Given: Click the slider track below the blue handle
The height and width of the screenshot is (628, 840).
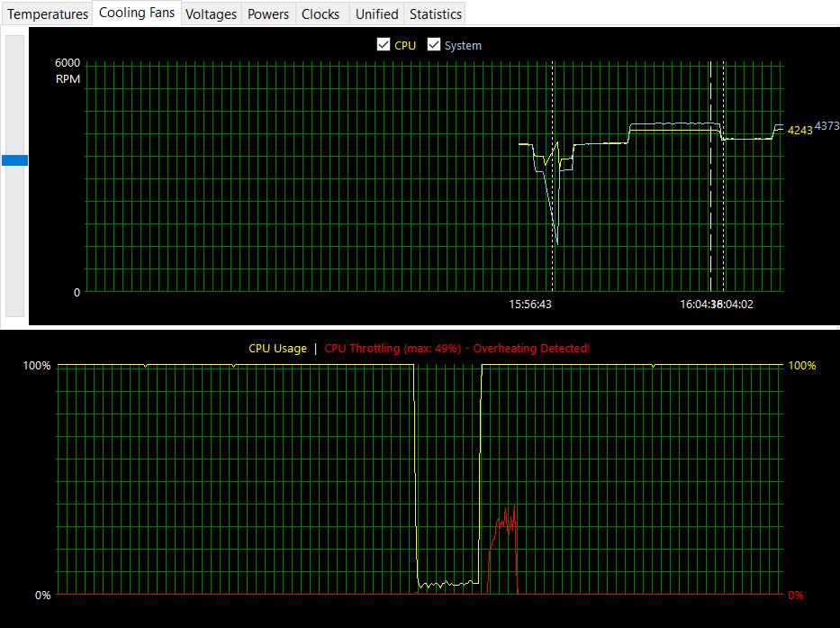Looking at the screenshot, I should pyautogui.click(x=14, y=243).
